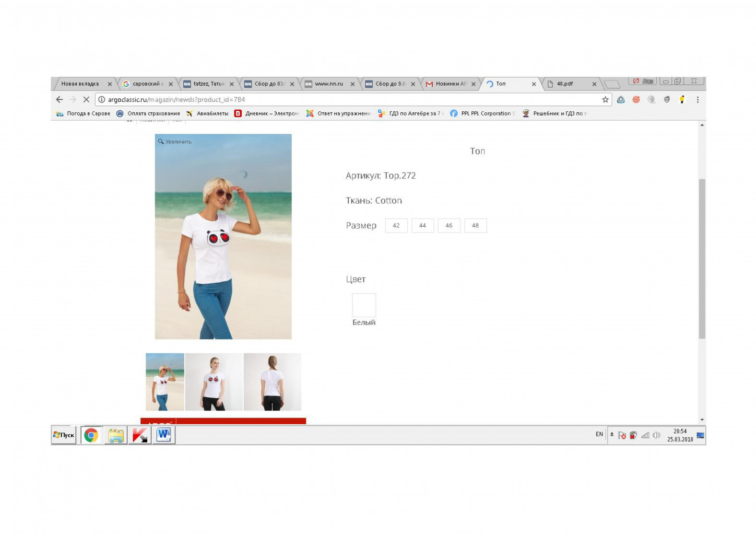Open a new tab button
The height and width of the screenshot is (535, 756).
[612, 84]
